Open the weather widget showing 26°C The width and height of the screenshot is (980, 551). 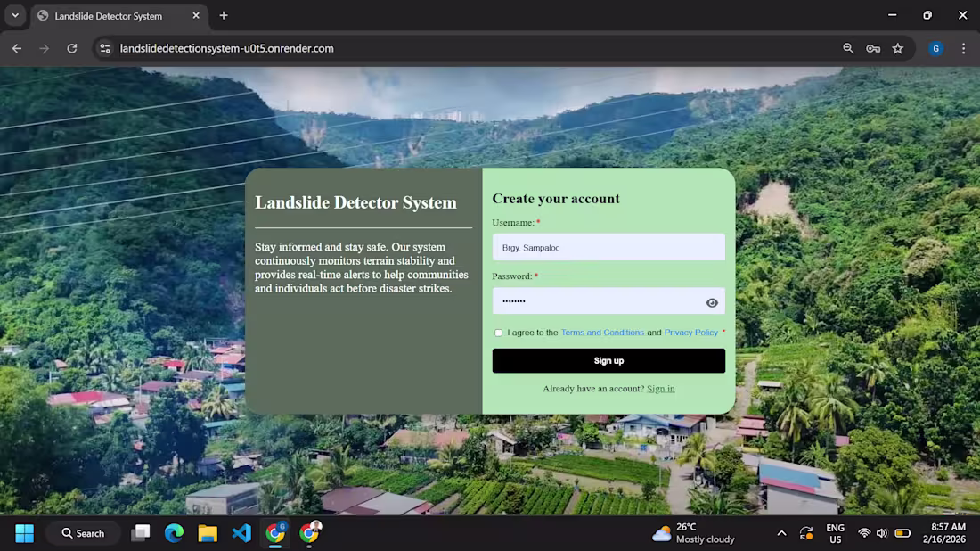(686, 532)
